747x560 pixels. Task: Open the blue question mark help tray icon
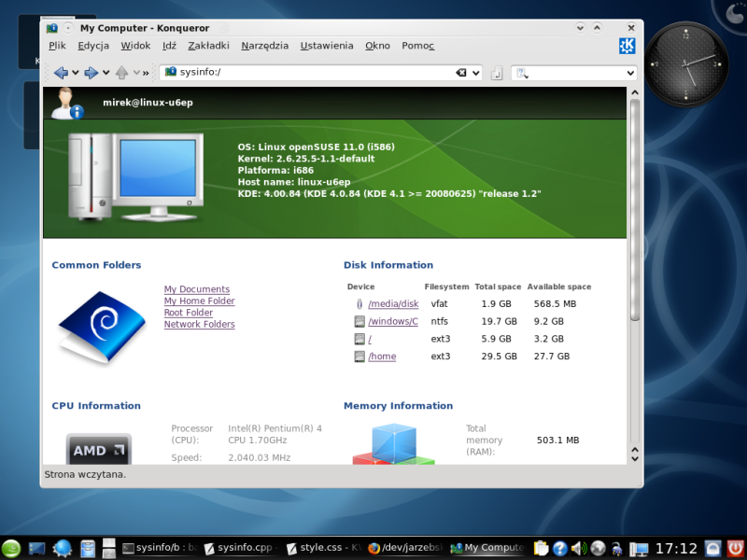[x=559, y=549]
